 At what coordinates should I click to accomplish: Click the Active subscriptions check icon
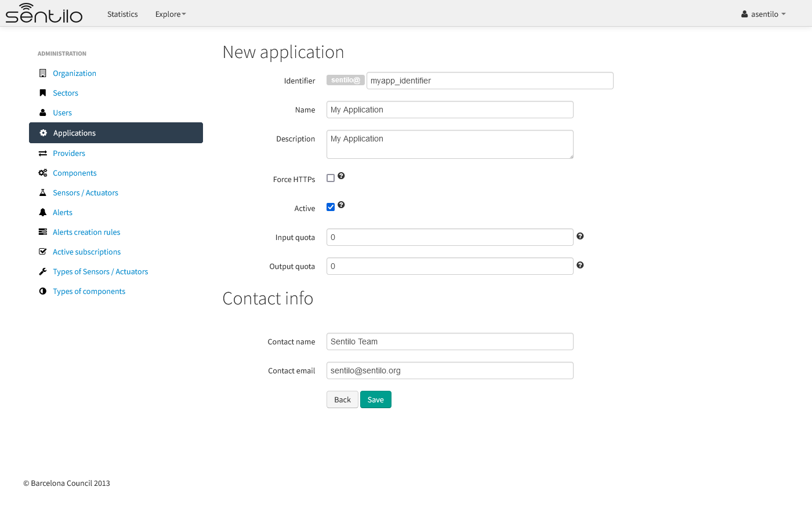pos(42,252)
